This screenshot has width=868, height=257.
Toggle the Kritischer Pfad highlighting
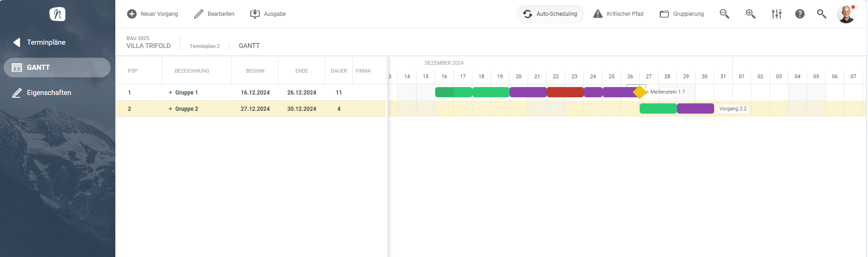(618, 14)
